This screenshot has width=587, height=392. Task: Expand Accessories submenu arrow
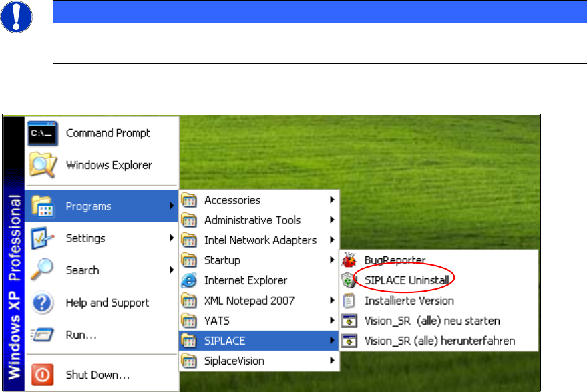coord(332,200)
